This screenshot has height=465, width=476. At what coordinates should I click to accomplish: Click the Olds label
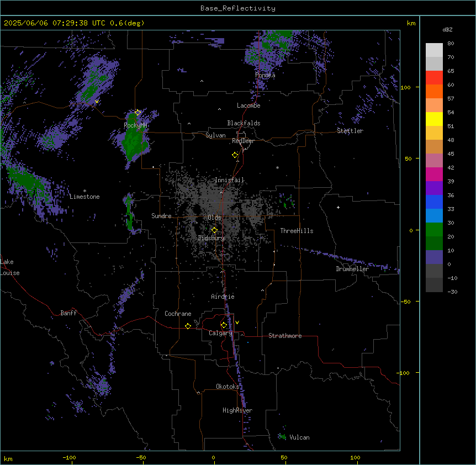coord(214,218)
